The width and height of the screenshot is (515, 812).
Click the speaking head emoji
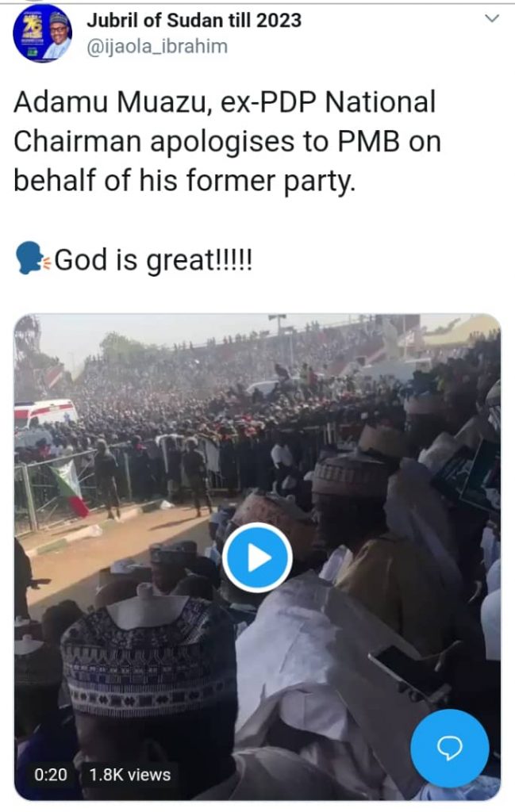(x=31, y=260)
